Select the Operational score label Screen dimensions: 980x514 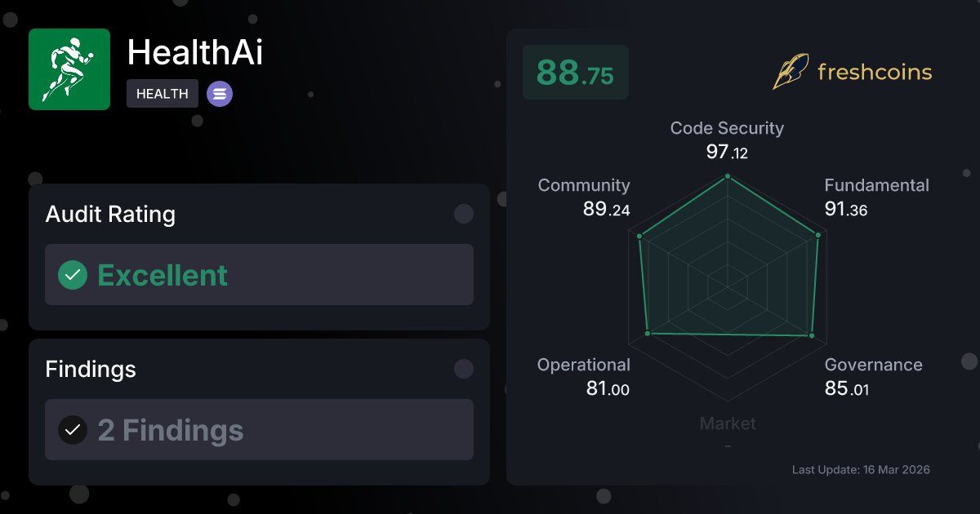pos(584,365)
